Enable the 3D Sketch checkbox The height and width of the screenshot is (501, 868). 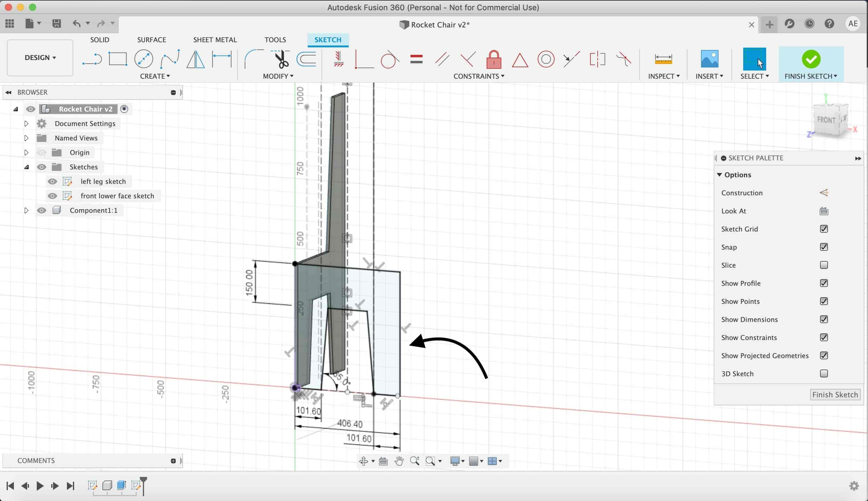[x=824, y=373]
